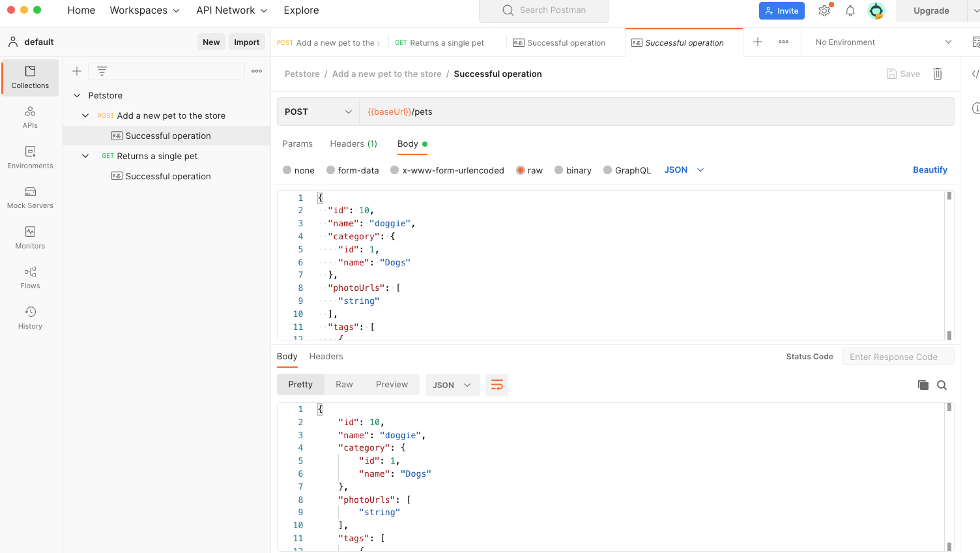The image size is (980, 553).
Task: Open the Flows panel
Action: tap(30, 278)
